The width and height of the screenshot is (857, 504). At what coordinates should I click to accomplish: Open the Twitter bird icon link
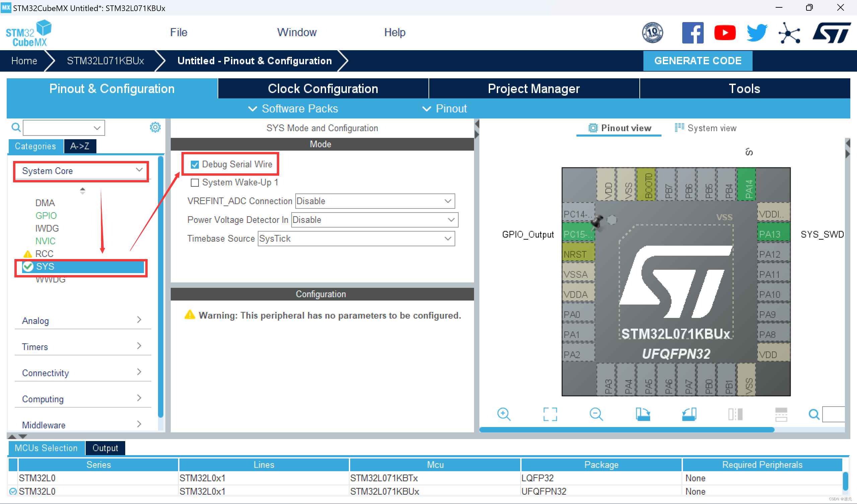pos(757,33)
